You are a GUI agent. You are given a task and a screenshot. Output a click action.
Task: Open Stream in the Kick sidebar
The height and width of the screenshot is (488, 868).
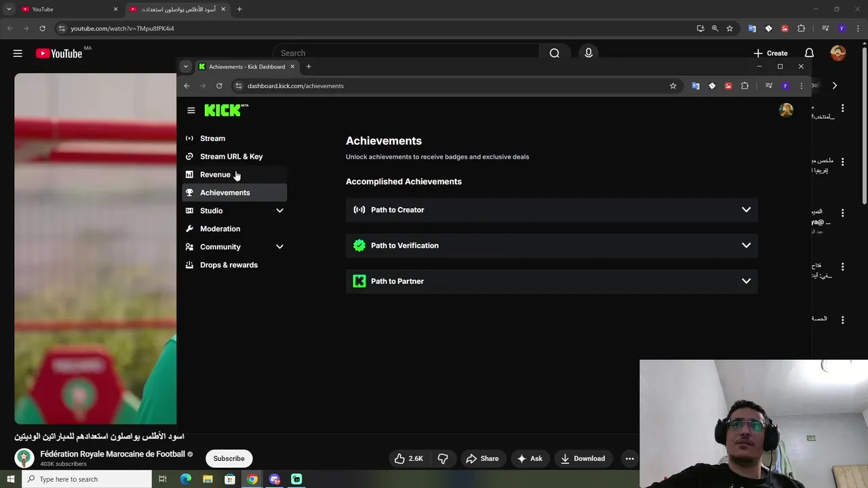pos(235,138)
